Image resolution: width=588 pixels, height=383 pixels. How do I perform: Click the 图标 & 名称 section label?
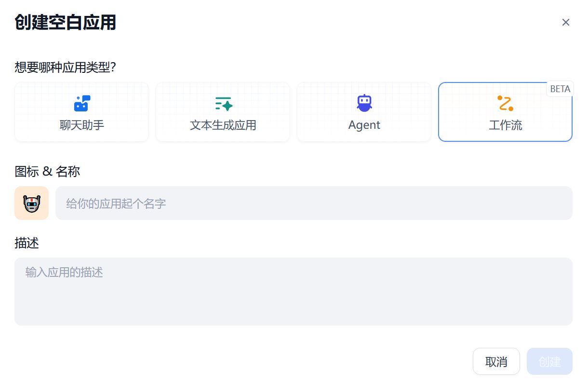pyautogui.click(x=47, y=171)
